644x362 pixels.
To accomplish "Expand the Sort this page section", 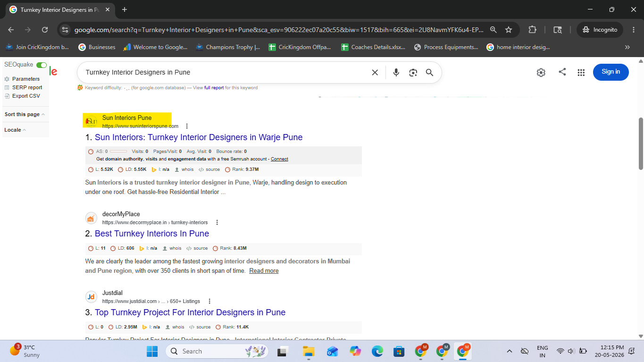I will [x=25, y=114].
